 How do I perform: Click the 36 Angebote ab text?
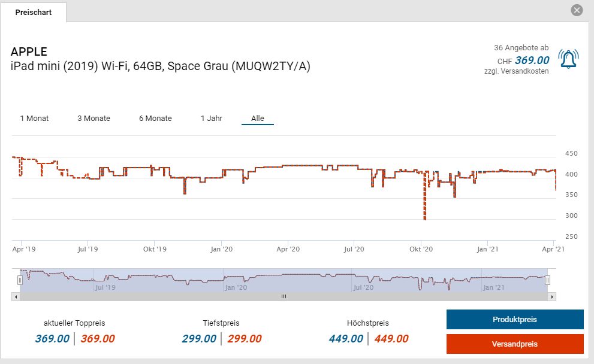tap(521, 48)
